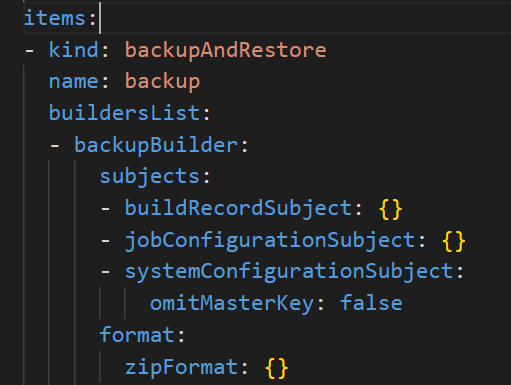511x385 pixels.
Task: Click the braces after zipFormat
Action: [x=276, y=368]
